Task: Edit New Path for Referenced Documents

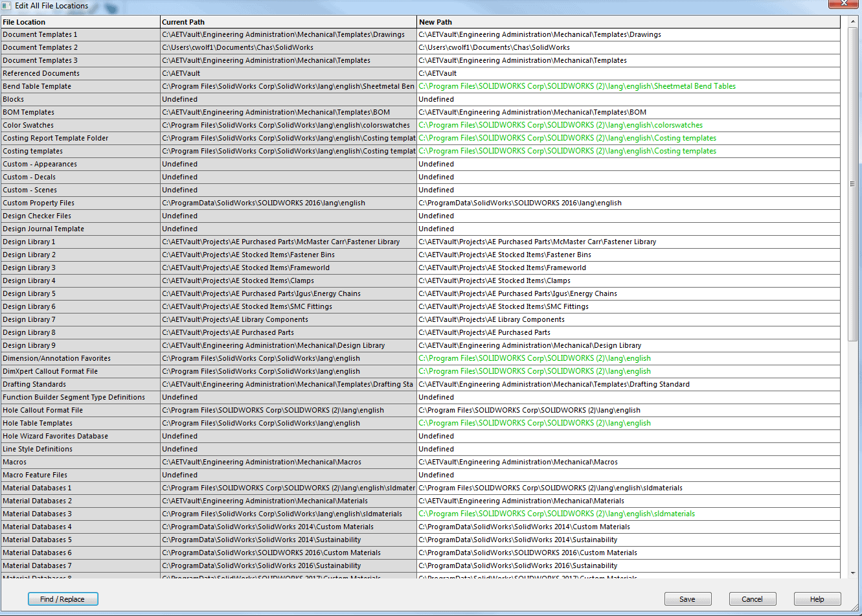Action: 628,73
